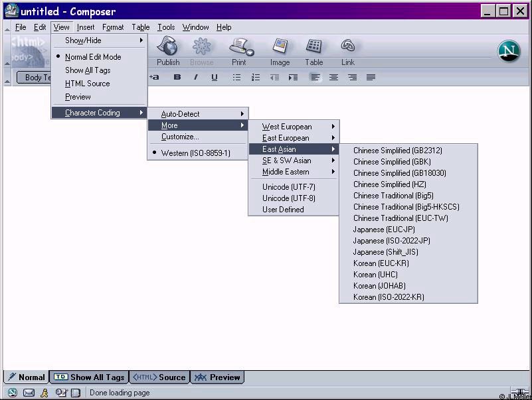Switch to the Normal edit tab
This screenshot has height=400, width=532.
pos(27,377)
